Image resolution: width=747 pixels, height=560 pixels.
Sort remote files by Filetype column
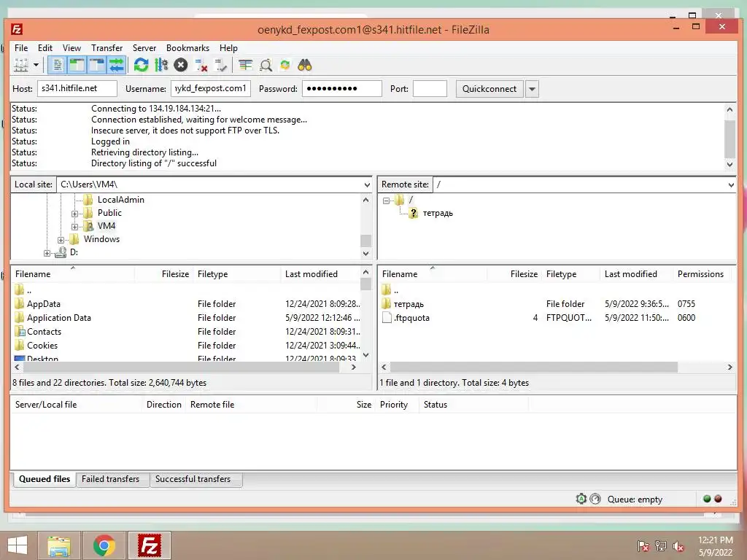click(x=561, y=274)
